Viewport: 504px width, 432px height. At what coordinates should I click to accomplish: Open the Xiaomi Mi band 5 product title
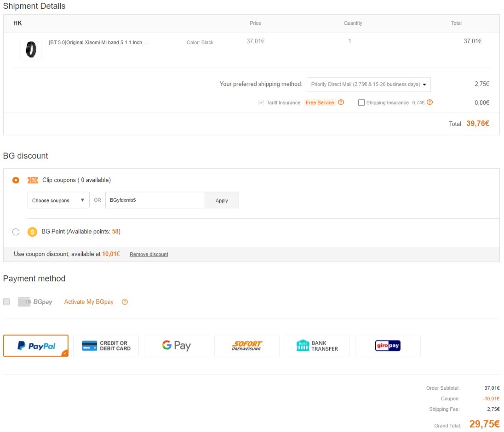point(98,42)
